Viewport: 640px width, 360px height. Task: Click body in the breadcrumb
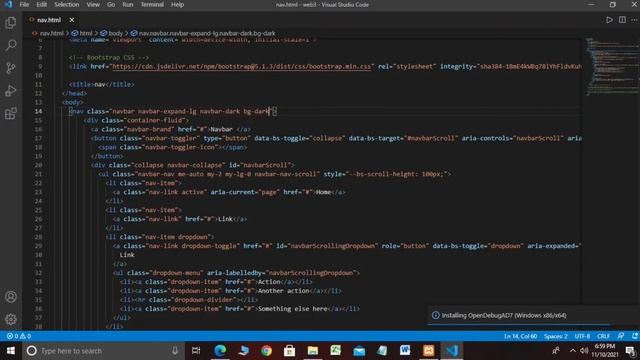116,33
